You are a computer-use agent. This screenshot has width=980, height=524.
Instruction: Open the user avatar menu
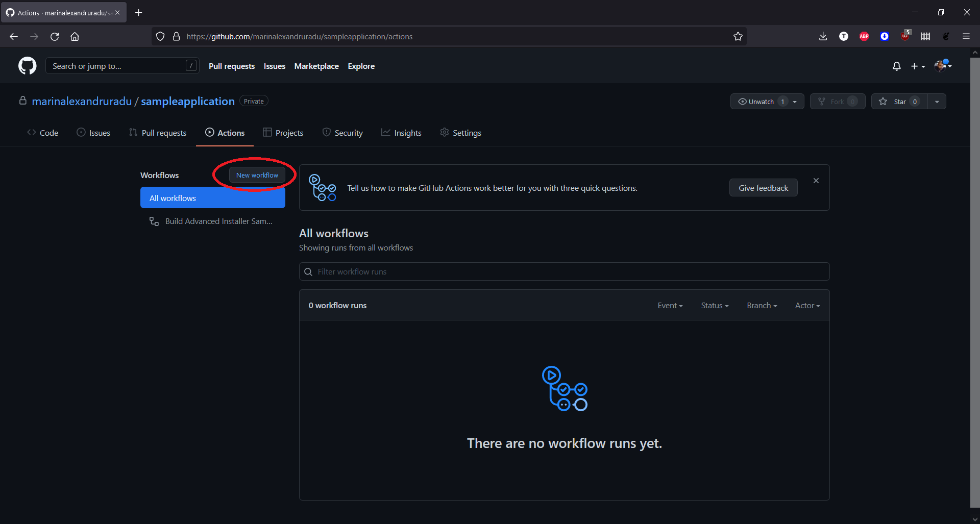943,66
